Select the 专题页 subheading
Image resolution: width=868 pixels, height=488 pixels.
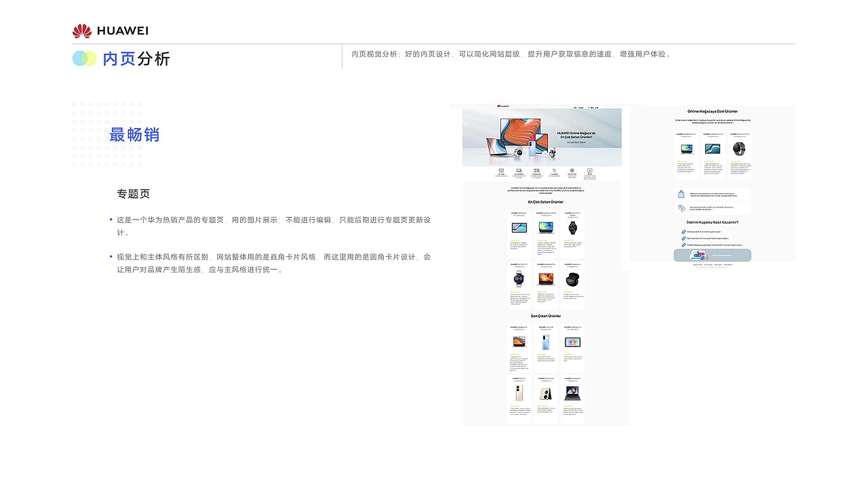pyautogui.click(x=134, y=194)
